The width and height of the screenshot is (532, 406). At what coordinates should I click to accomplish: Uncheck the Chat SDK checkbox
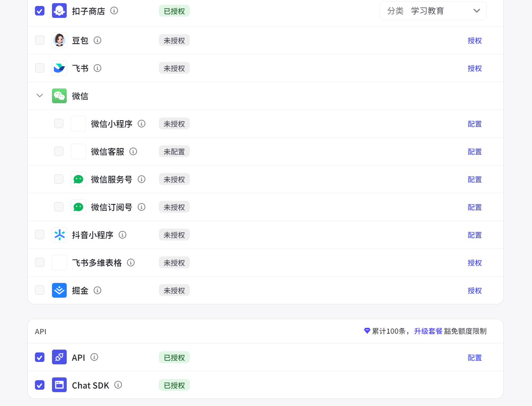(x=40, y=385)
